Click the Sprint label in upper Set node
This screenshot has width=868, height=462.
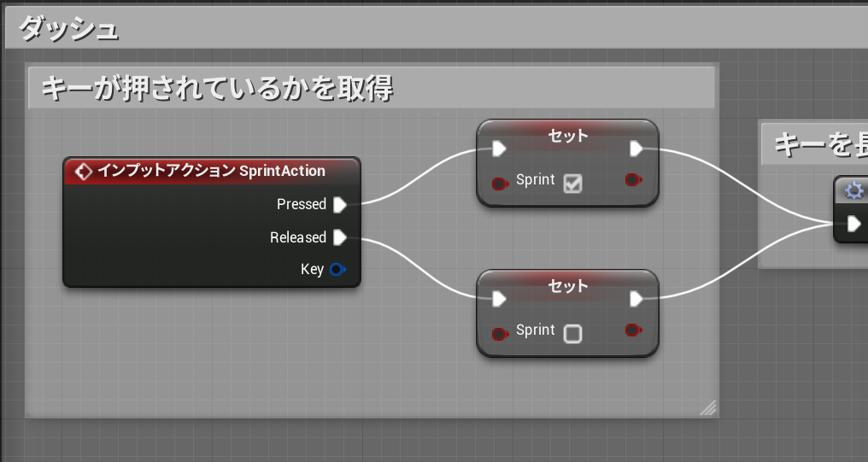(536, 180)
